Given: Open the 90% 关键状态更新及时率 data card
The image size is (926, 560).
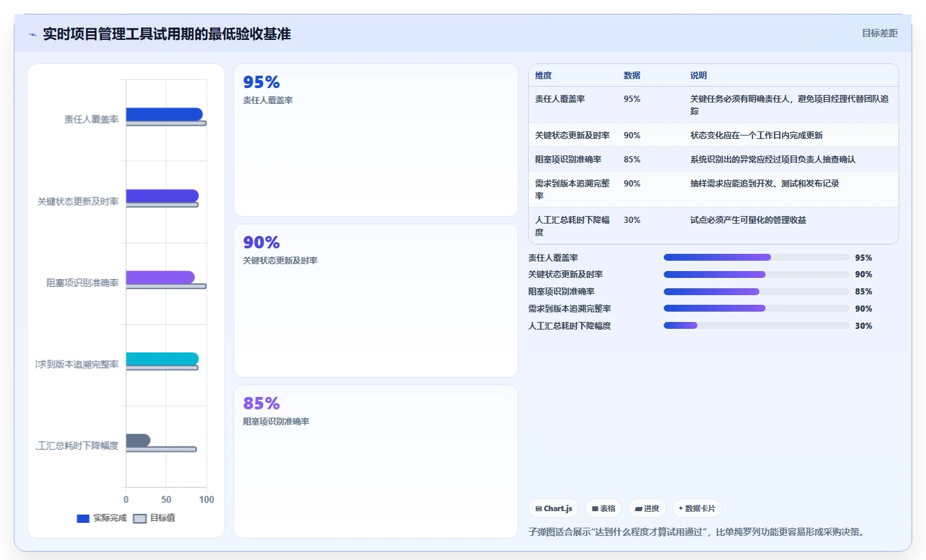Looking at the screenshot, I should pyautogui.click(x=376, y=301).
